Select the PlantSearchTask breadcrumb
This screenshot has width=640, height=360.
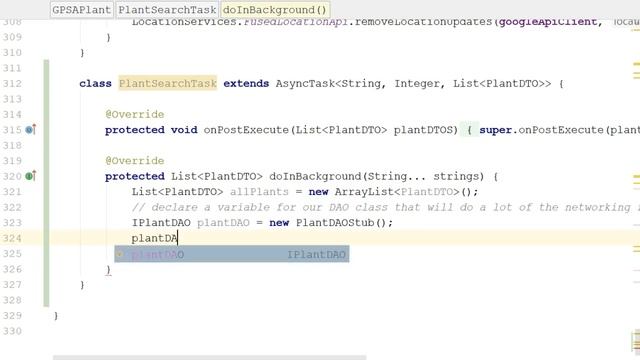point(167,10)
